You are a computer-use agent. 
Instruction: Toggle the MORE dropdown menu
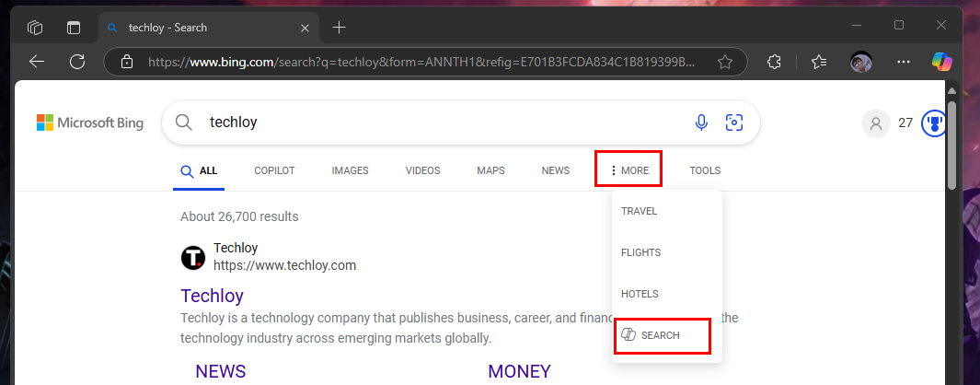(x=628, y=170)
